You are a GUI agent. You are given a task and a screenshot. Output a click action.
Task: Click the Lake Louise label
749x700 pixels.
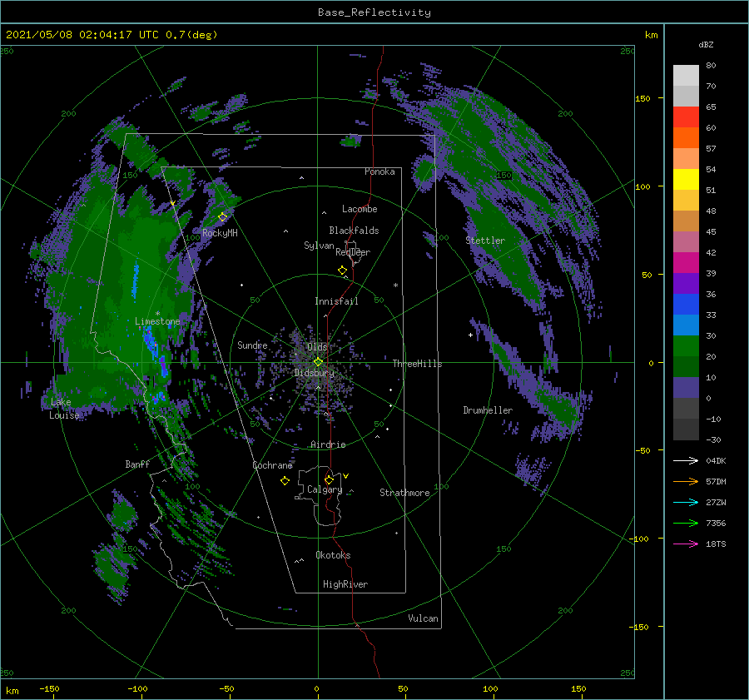(x=64, y=409)
